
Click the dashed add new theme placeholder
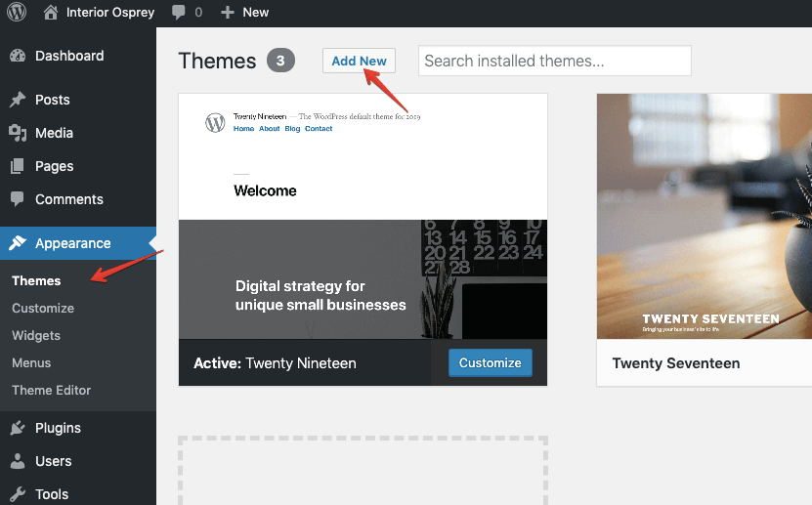(363, 471)
